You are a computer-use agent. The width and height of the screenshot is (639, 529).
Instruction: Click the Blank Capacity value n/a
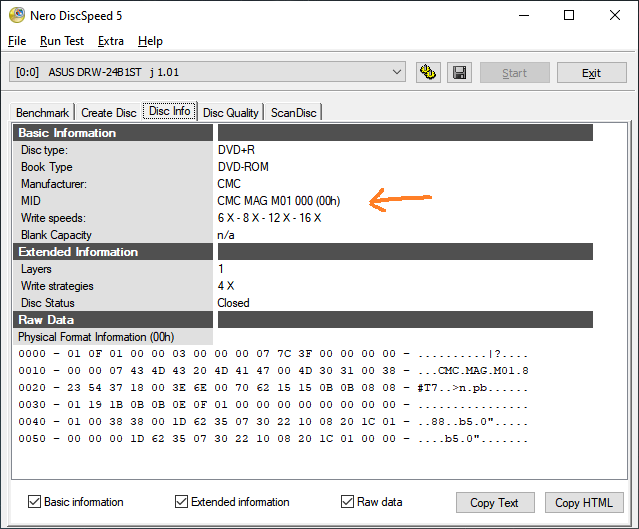click(226, 235)
